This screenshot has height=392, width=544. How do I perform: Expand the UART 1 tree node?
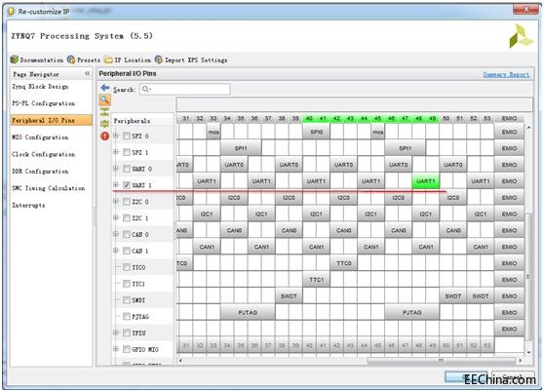116,184
